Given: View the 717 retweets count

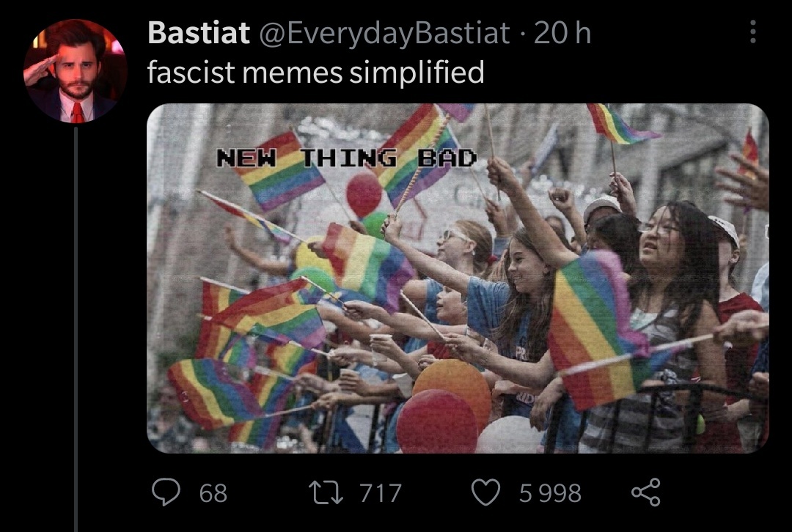Looking at the screenshot, I should 381,493.
